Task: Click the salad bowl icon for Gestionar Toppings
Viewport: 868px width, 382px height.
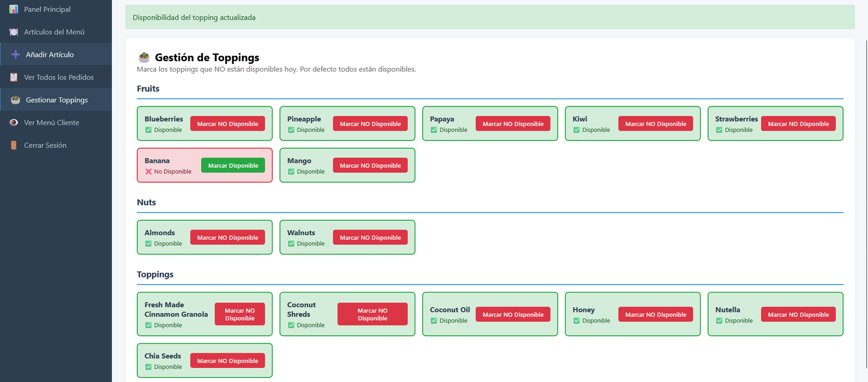Action: tap(15, 100)
